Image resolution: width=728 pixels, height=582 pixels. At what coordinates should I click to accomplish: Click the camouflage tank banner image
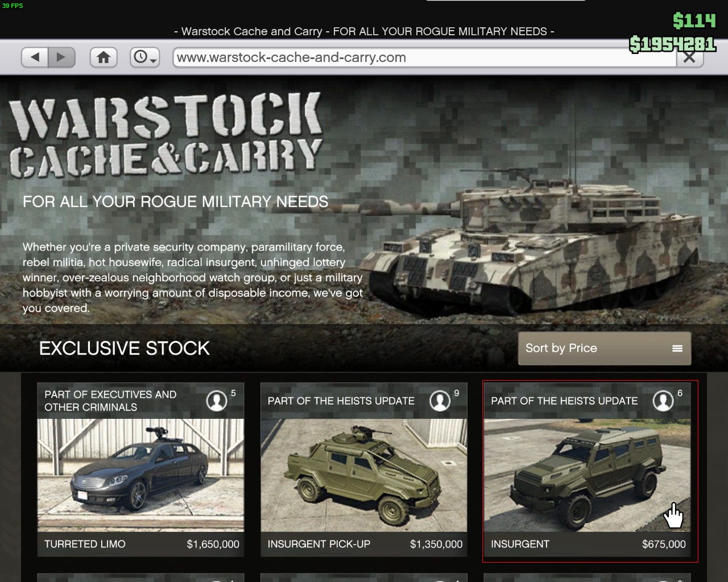click(532, 243)
